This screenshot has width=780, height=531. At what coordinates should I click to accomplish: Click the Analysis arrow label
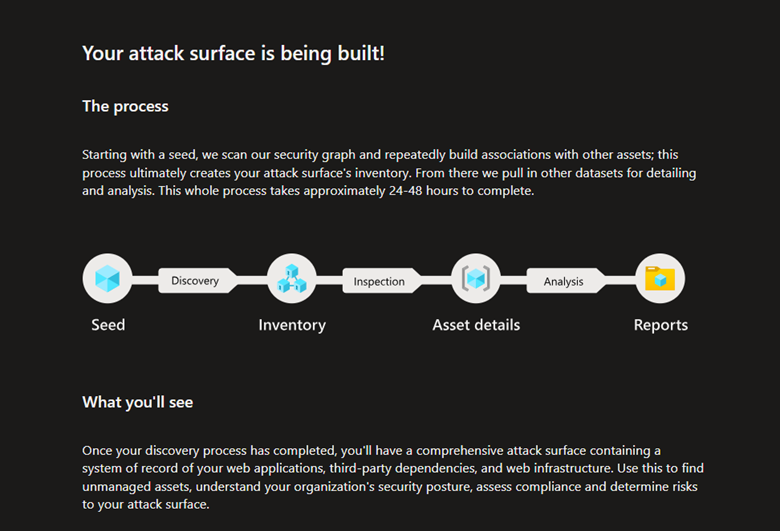[566, 281]
